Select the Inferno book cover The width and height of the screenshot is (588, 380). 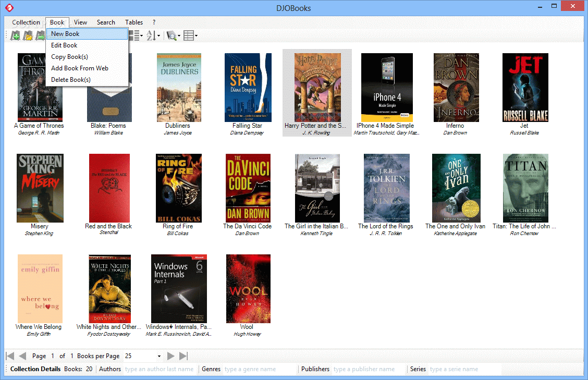[x=456, y=88]
